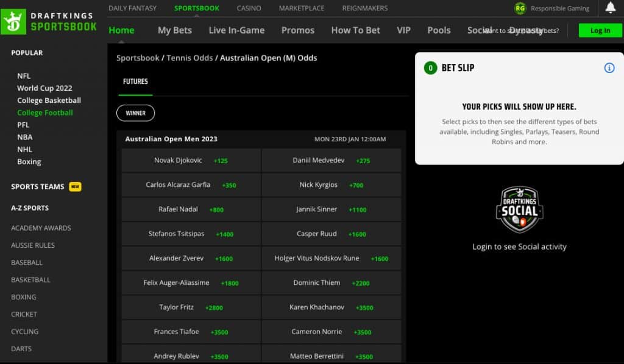Open the Bet Slip info icon
This screenshot has height=364, width=624.
pos(609,68)
